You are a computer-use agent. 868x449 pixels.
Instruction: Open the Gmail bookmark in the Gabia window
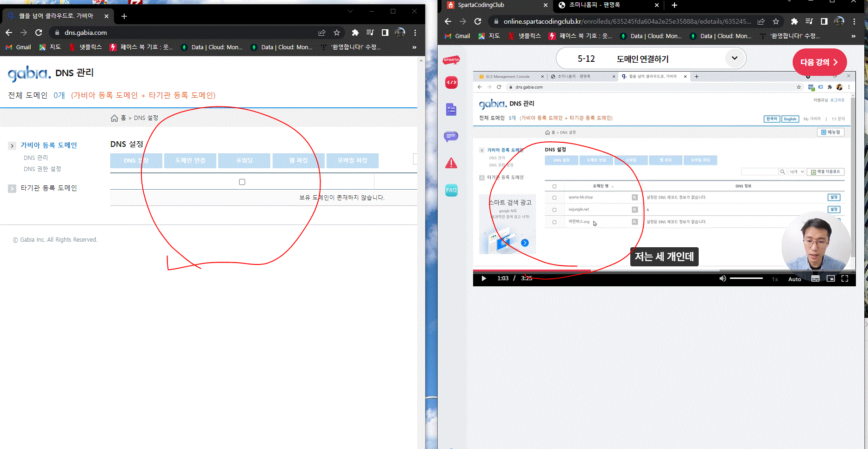tap(18, 47)
